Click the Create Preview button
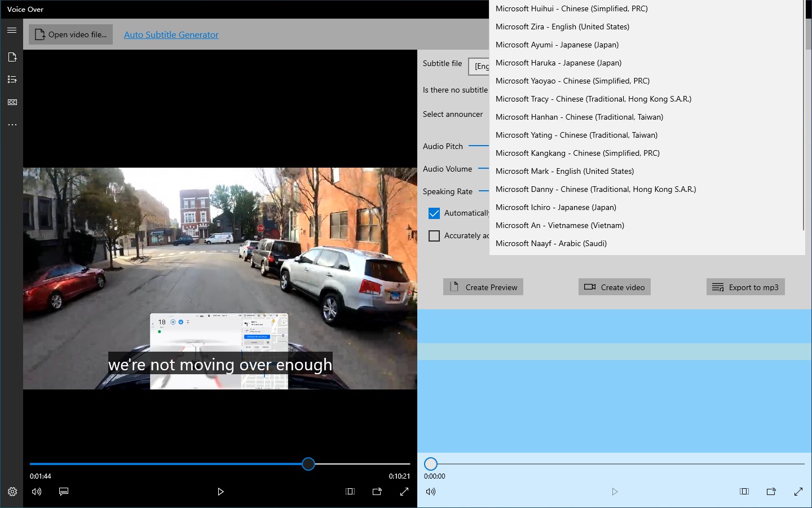The image size is (812, 508). click(x=483, y=287)
